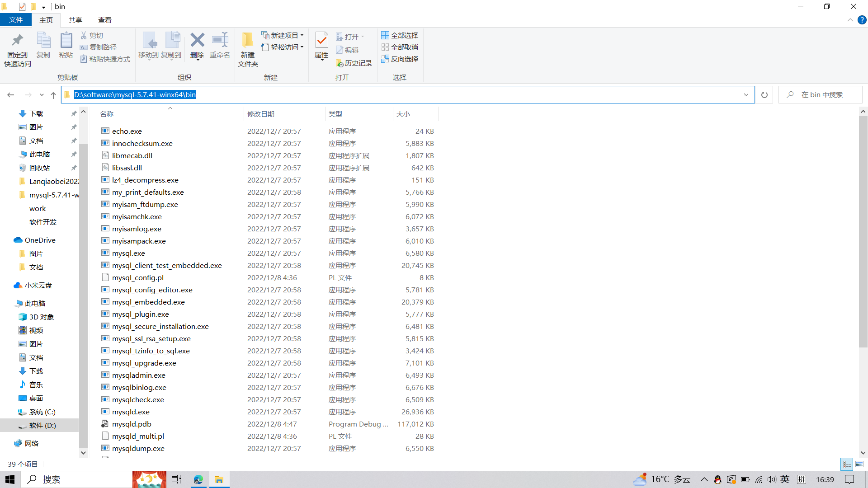
Task: Open the help question mark icon
Action: (862, 20)
